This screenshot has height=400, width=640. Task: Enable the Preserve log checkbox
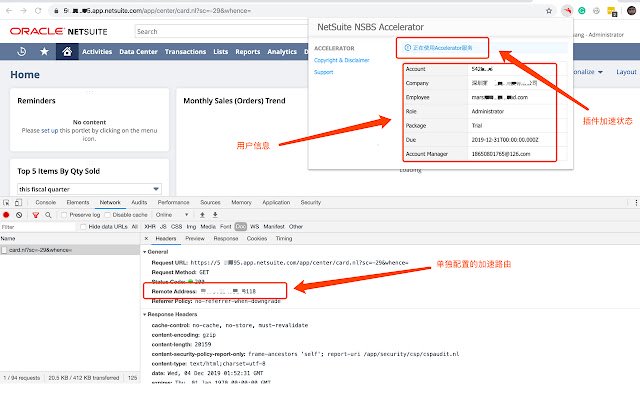(x=64, y=215)
